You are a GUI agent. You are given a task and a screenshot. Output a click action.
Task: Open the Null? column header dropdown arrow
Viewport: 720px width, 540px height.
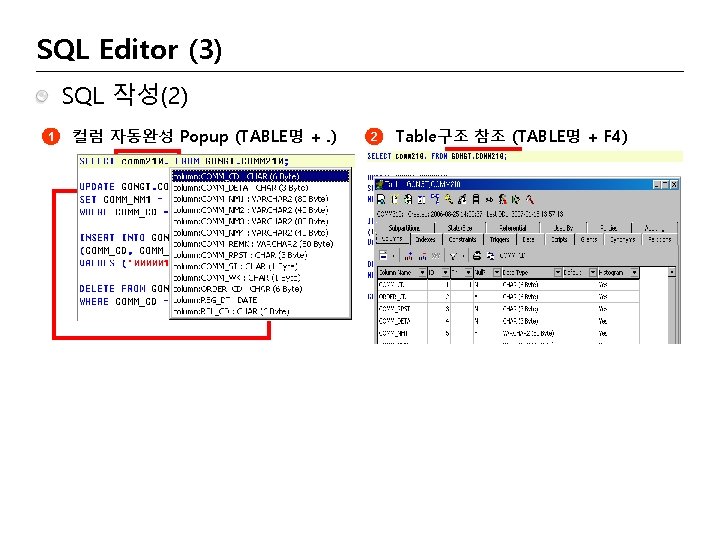(496, 272)
